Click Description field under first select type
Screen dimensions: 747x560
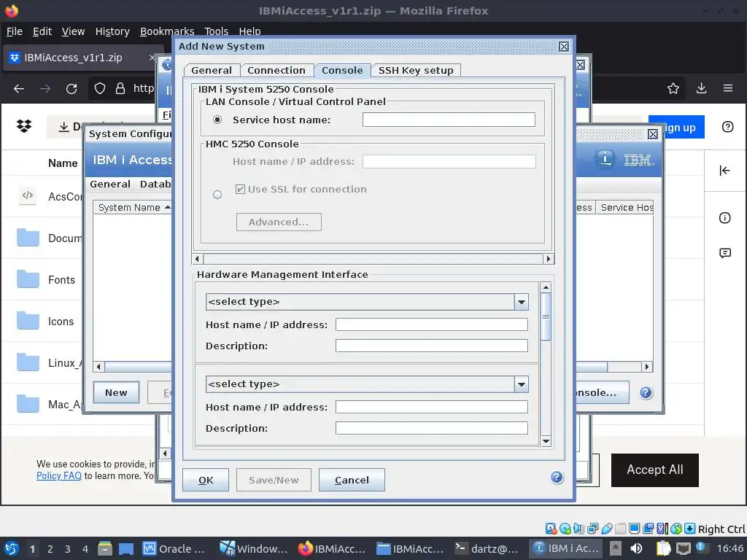pos(432,346)
